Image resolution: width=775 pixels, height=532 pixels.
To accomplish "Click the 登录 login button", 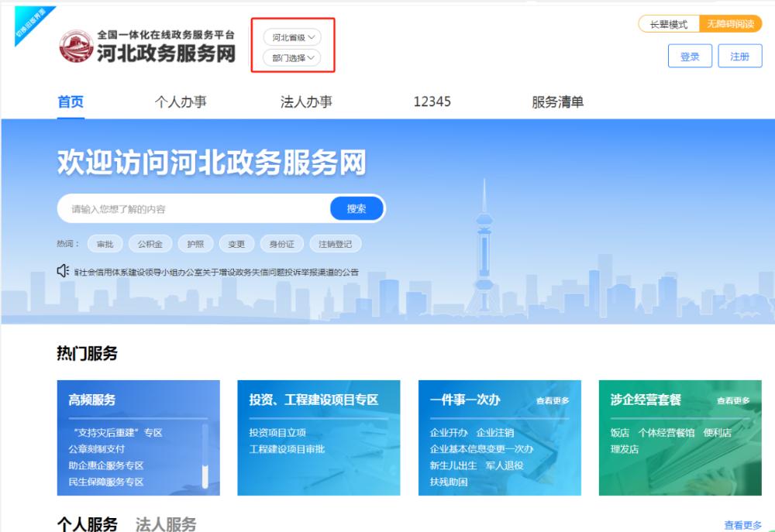I will coord(690,57).
